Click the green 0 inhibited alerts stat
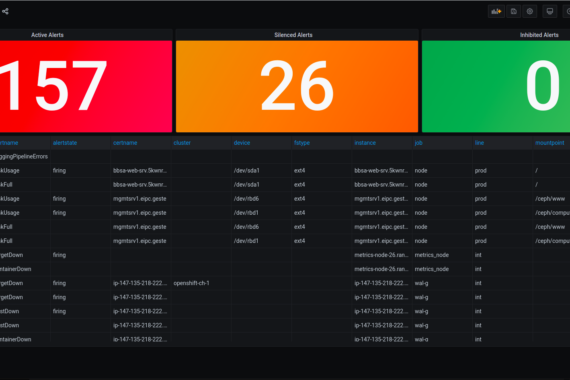Image resolution: width=570 pixels, height=380 pixels. click(496, 86)
